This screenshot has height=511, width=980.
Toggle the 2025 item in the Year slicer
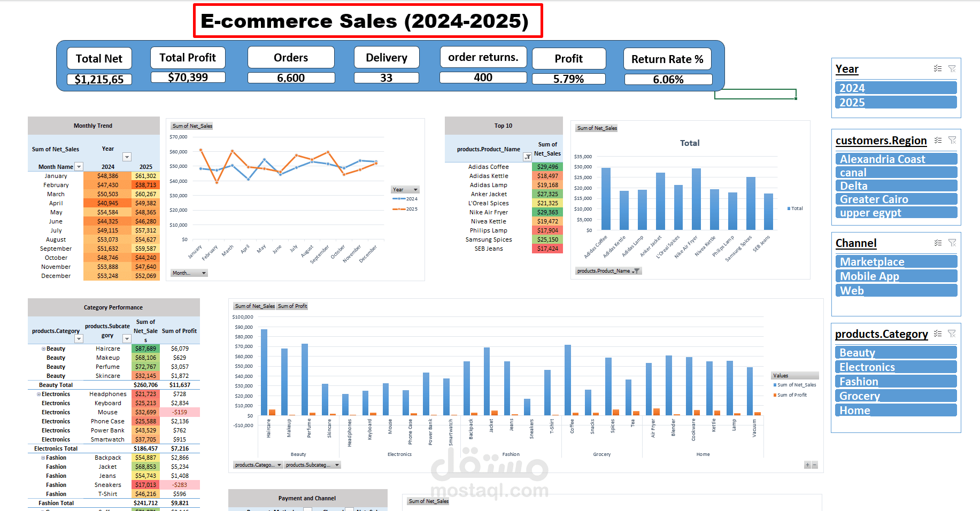pos(896,102)
